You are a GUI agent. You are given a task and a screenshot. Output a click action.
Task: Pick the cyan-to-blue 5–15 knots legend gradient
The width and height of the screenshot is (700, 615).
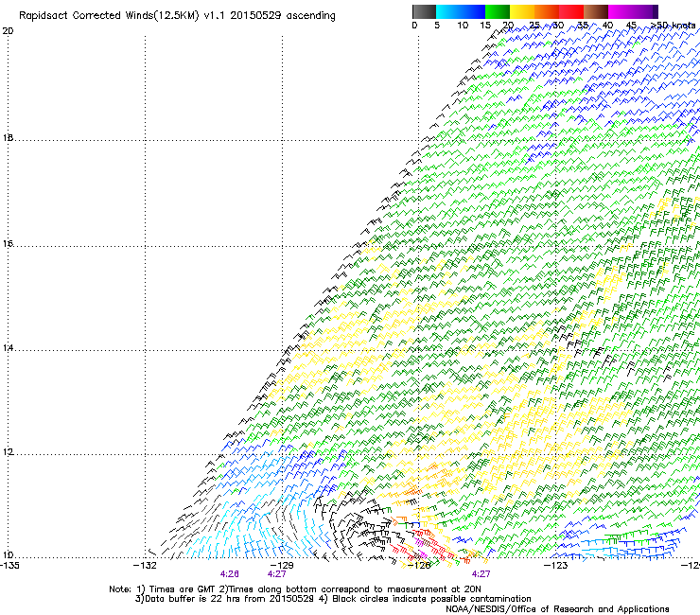[461, 11]
